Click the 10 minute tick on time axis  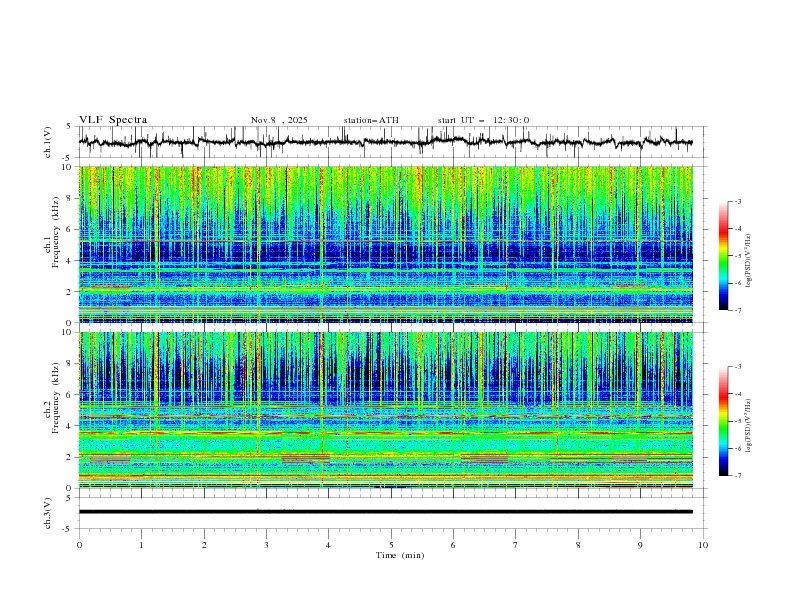(703, 545)
